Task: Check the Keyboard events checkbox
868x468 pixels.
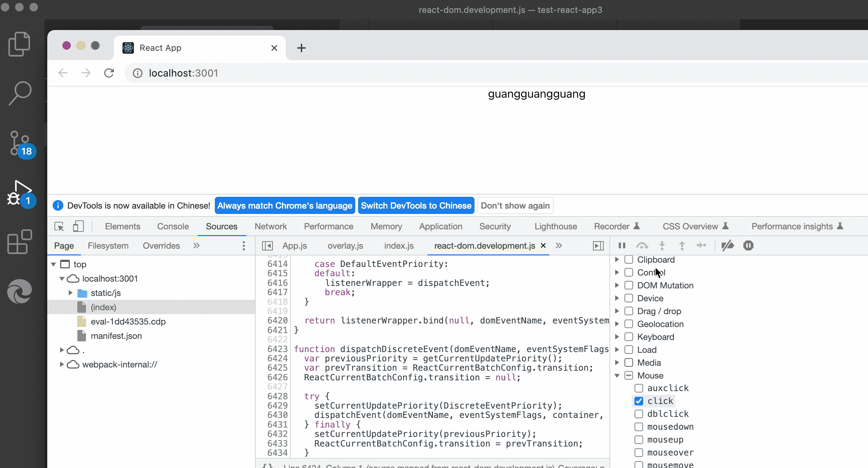Action: pyautogui.click(x=629, y=337)
